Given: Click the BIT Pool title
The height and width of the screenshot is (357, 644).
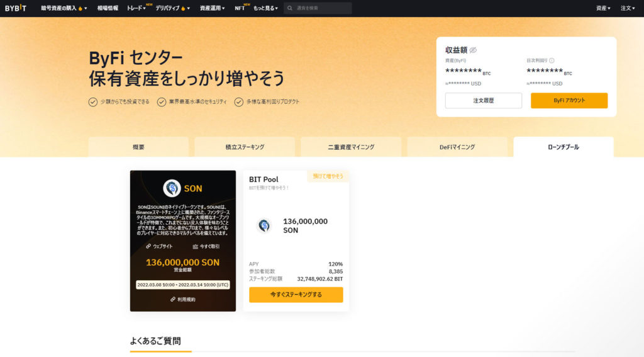Looking at the screenshot, I should click(x=264, y=179).
